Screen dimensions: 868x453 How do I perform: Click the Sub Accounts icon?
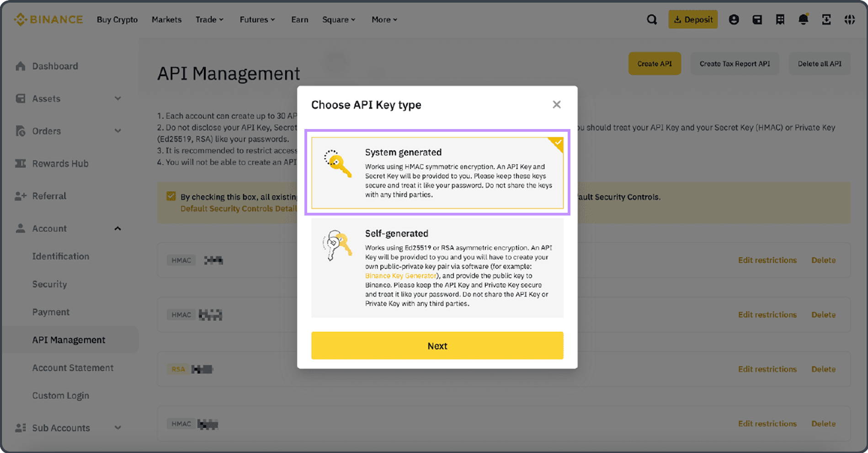21,428
